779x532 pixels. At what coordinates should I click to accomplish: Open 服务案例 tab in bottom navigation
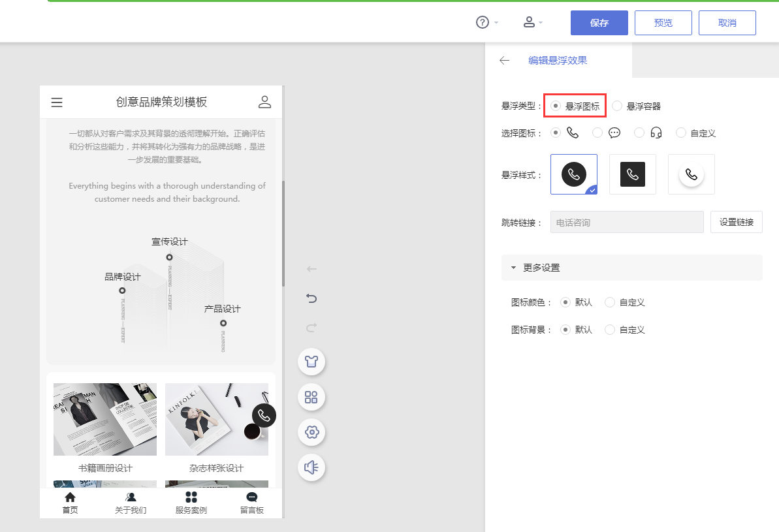point(191,503)
